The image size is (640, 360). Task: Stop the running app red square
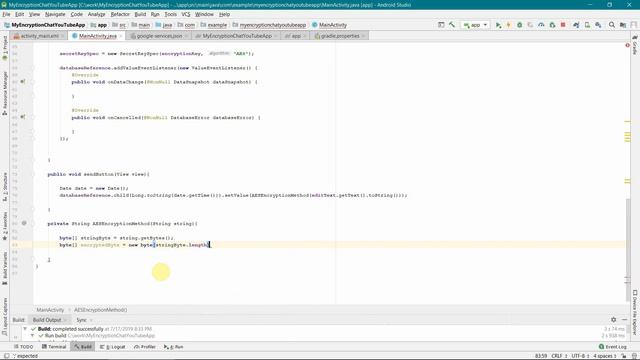563,25
